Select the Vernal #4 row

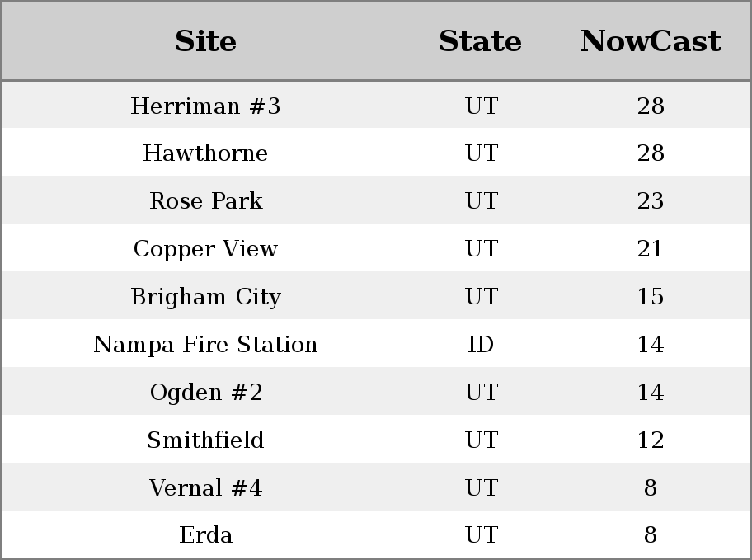[376, 487]
